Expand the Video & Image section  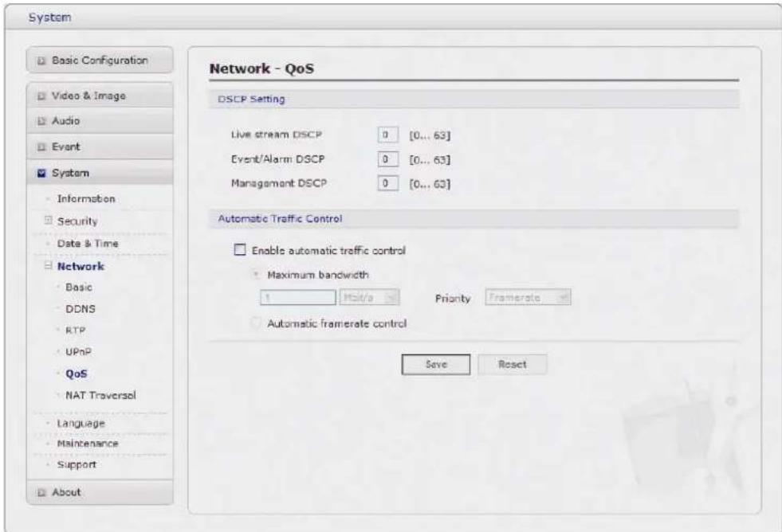[x=100, y=96]
